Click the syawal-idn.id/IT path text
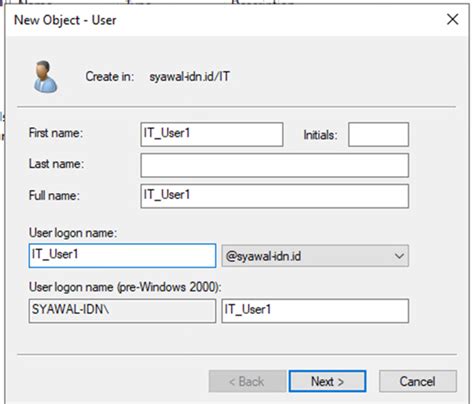The height and width of the screenshot is (404, 474). point(189,77)
